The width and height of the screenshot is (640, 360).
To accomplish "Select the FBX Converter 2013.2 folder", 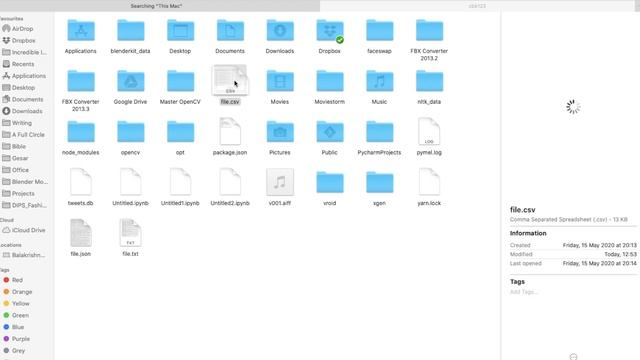I will click(429, 31).
